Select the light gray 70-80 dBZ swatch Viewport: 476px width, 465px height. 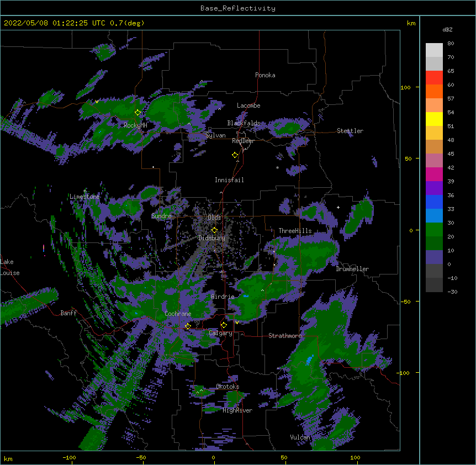pyautogui.click(x=434, y=50)
